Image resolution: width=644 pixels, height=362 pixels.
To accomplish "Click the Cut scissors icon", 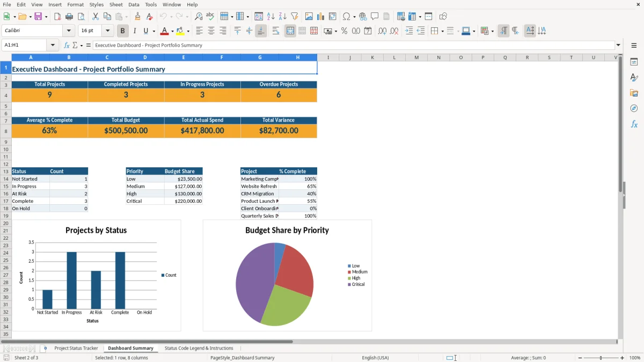I will click(x=95, y=17).
